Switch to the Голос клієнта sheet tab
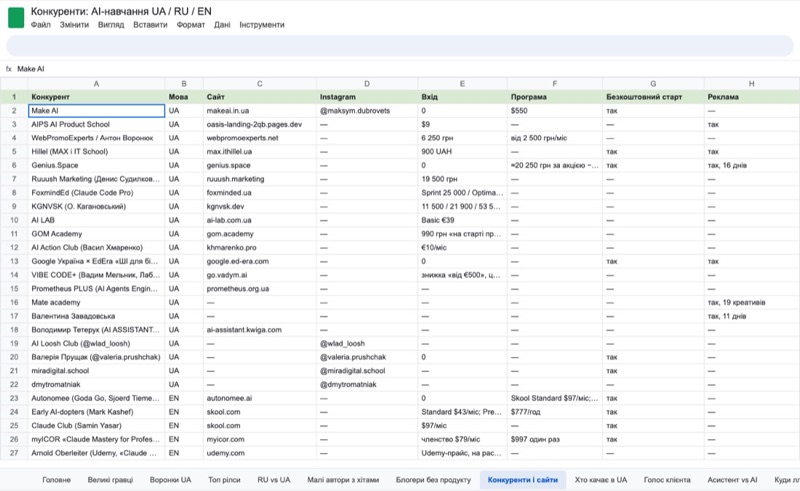Image resolution: width=800 pixels, height=491 pixels. 667,480
